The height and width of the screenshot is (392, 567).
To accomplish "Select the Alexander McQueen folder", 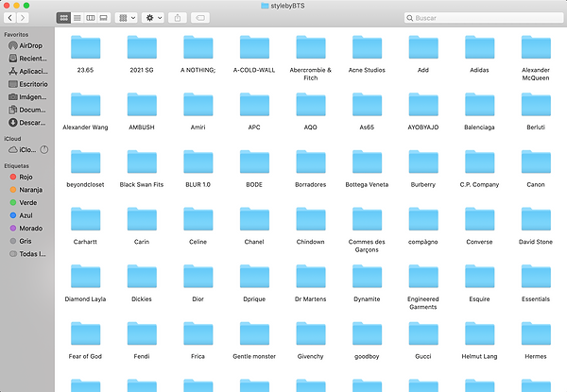I will coord(536,47).
